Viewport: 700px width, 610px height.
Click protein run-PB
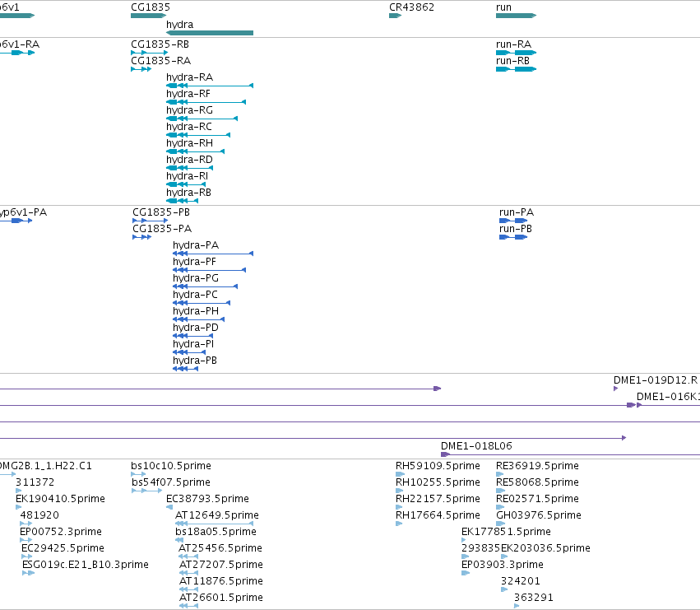(516, 229)
